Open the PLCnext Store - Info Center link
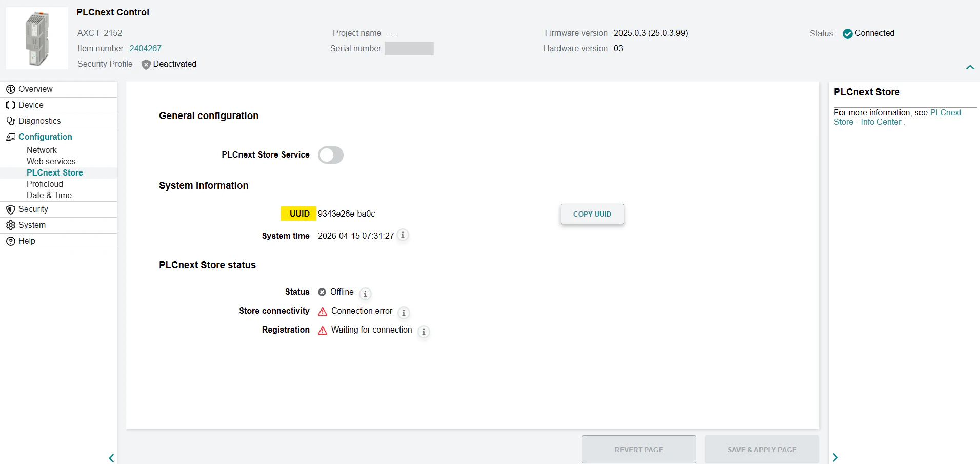 pyautogui.click(x=897, y=118)
